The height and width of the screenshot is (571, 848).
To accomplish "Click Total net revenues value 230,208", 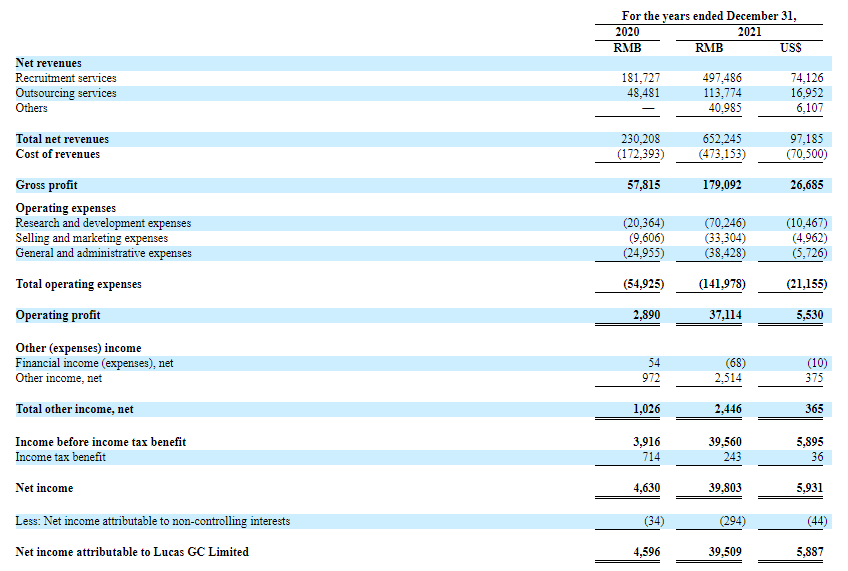I will click(640, 140).
